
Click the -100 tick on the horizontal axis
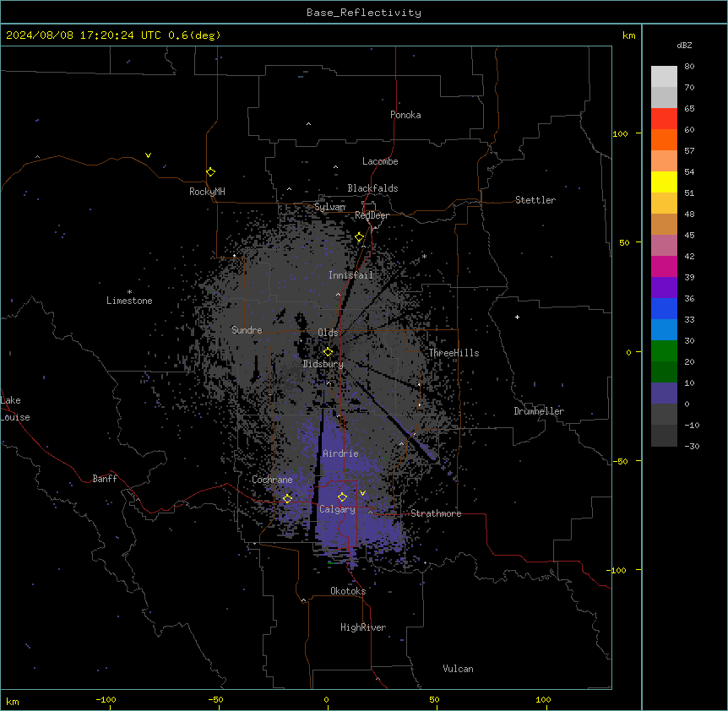106,699
